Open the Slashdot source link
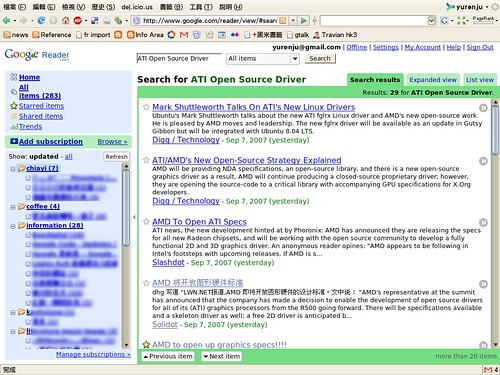This screenshot has width=500, height=375. [168, 263]
